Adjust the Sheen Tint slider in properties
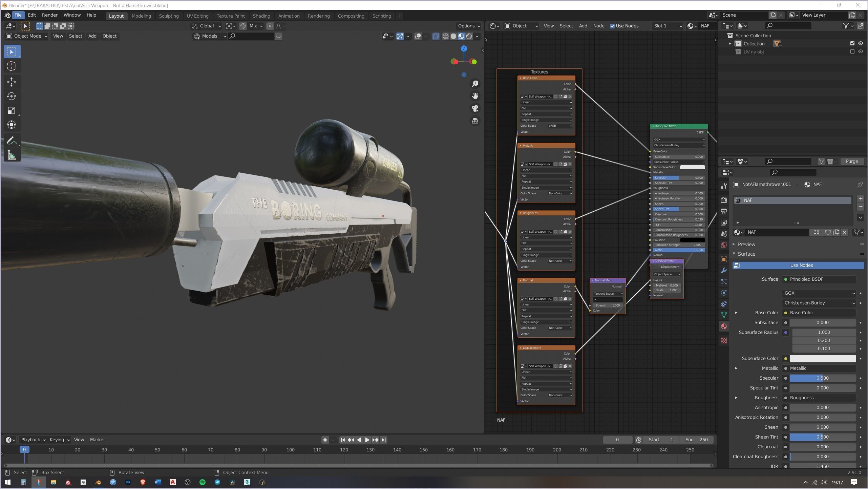Screen dimensions: 868x489 pos(822,437)
